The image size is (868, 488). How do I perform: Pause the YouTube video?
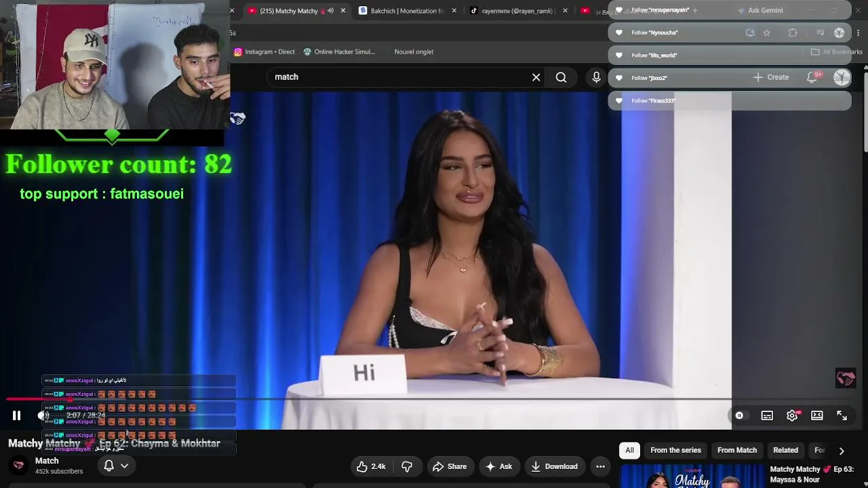17,415
